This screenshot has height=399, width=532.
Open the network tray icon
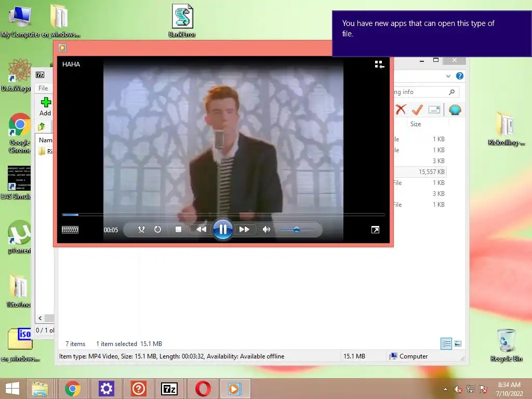click(471, 389)
